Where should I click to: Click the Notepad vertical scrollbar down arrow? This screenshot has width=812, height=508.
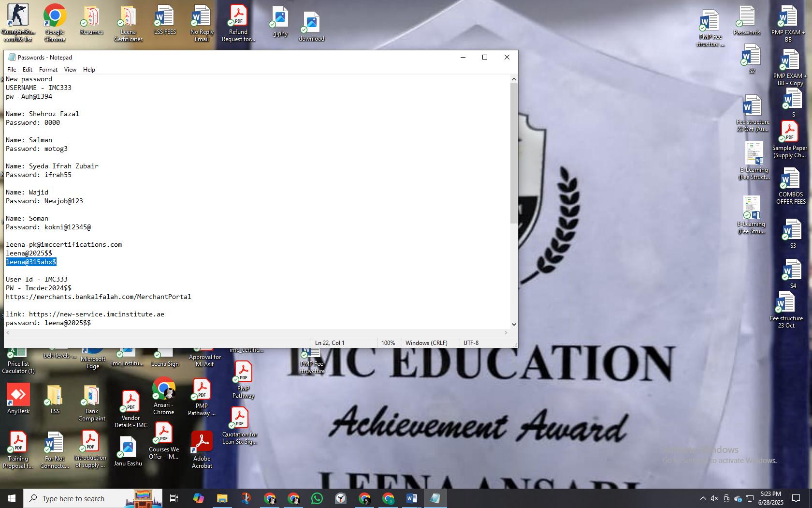pyautogui.click(x=514, y=325)
